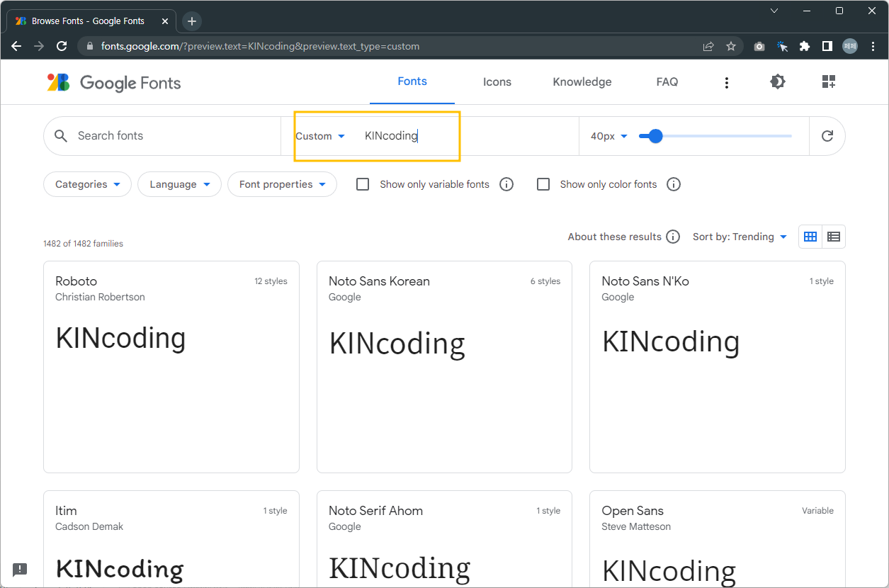Show info about color fonts
The image size is (889, 588).
(x=674, y=184)
